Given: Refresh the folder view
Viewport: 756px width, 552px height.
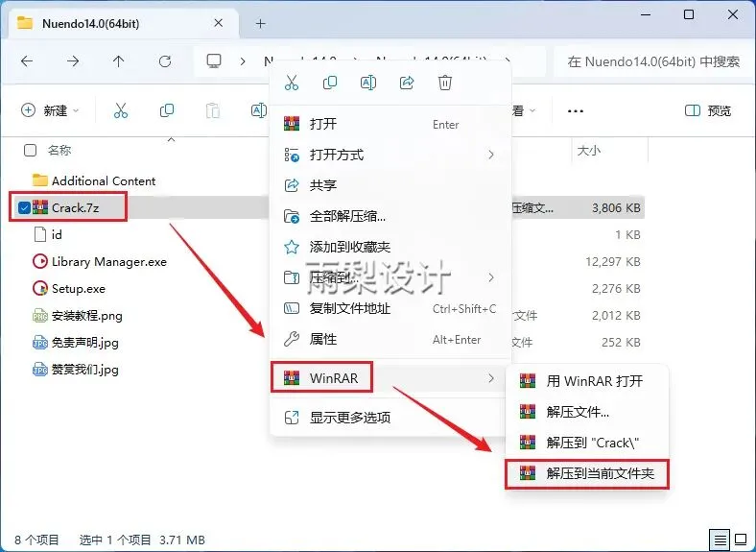Looking at the screenshot, I should (165, 61).
